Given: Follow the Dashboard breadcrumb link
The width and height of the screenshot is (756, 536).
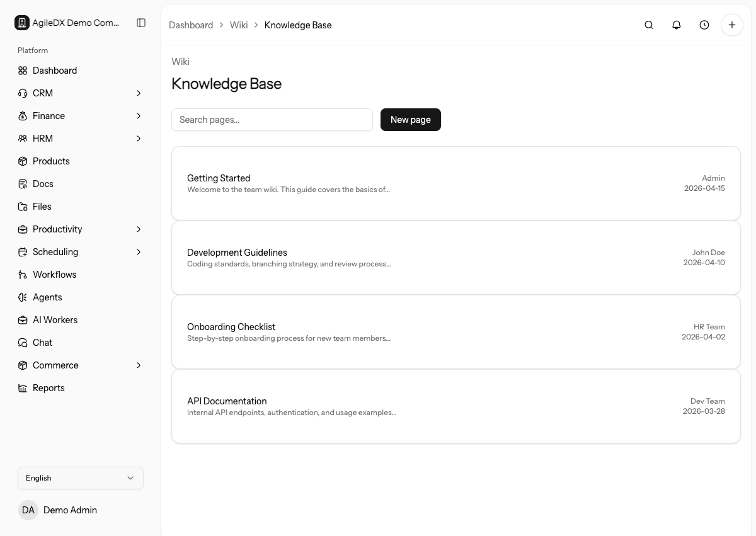Looking at the screenshot, I should pos(191,25).
